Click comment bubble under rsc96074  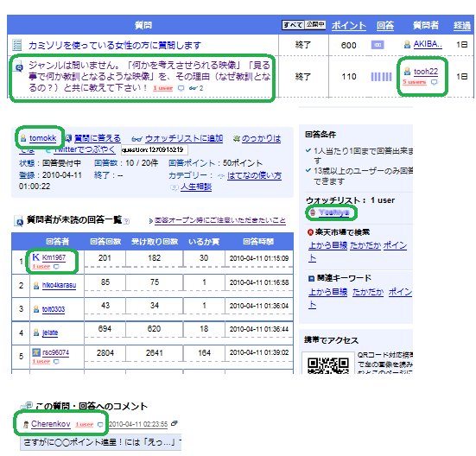pyautogui.click(x=56, y=361)
